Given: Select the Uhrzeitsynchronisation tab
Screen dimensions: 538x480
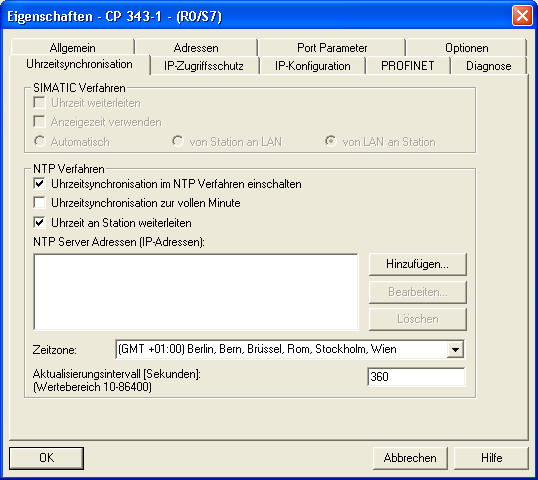Looking at the screenshot, I should click(x=79, y=64).
